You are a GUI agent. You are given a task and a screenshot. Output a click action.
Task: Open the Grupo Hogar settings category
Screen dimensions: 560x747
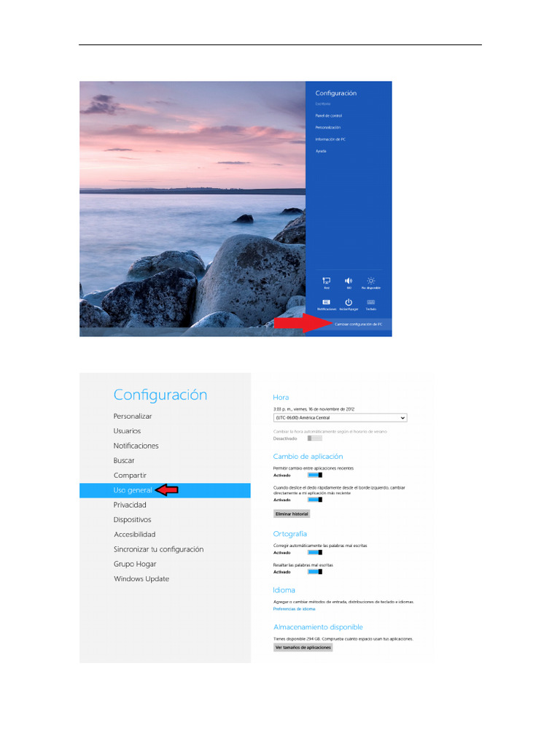(x=135, y=564)
